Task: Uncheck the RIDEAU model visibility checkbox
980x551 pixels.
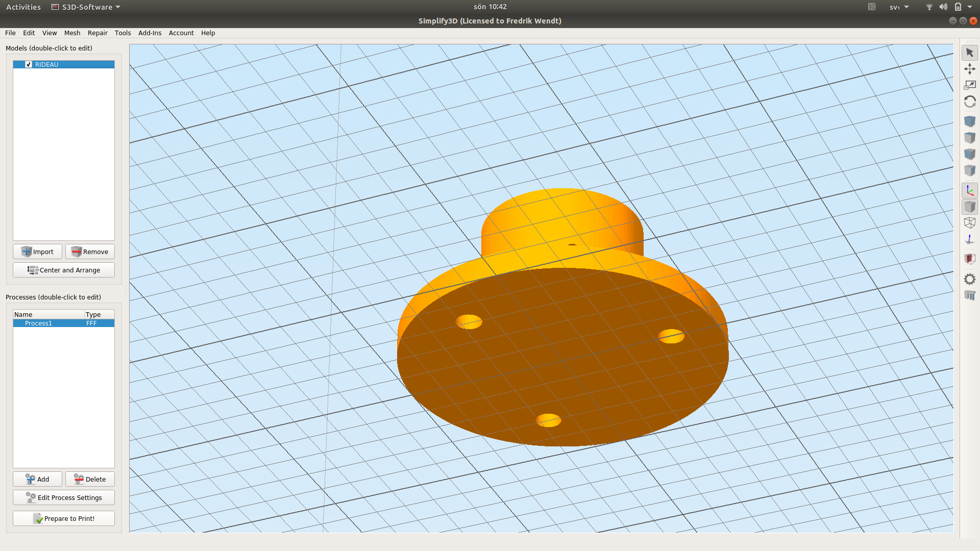Action: pyautogui.click(x=29, y=65)
